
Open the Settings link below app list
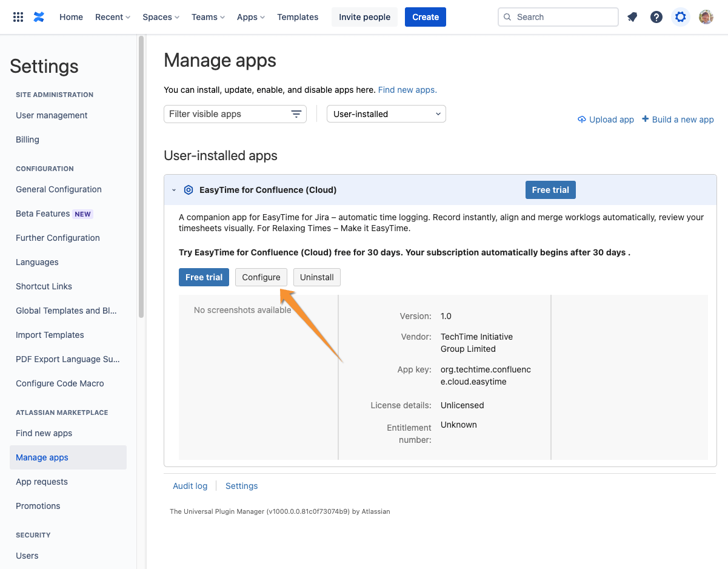tap(242, 486)
